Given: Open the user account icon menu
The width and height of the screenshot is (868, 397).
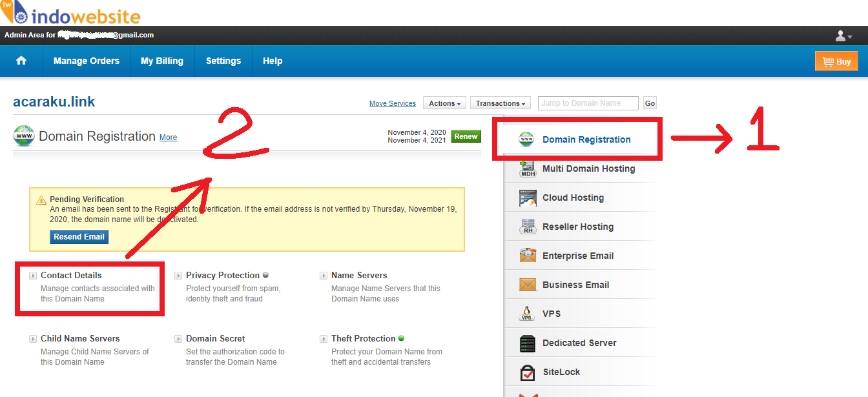Looking at the screenshot, I should 843,36.
